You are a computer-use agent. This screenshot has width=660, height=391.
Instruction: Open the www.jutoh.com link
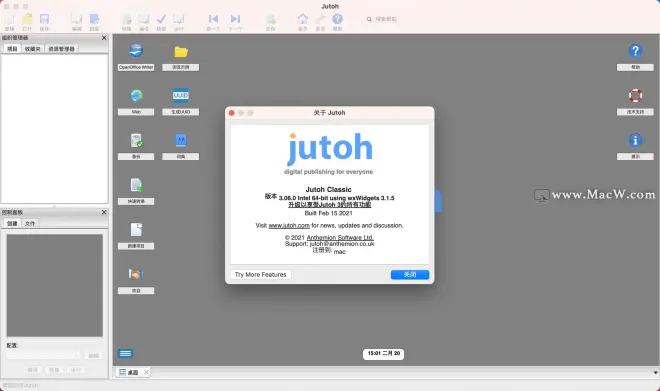tap(289, 226)
